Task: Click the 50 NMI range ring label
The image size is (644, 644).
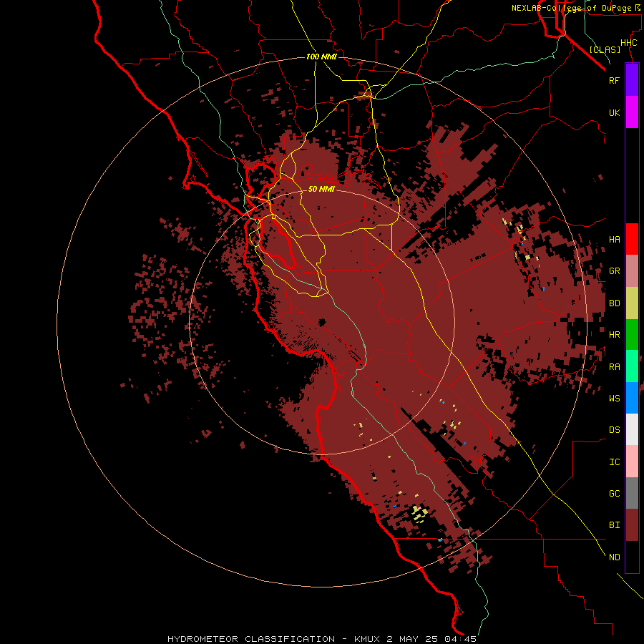Action: pos(321,189)
